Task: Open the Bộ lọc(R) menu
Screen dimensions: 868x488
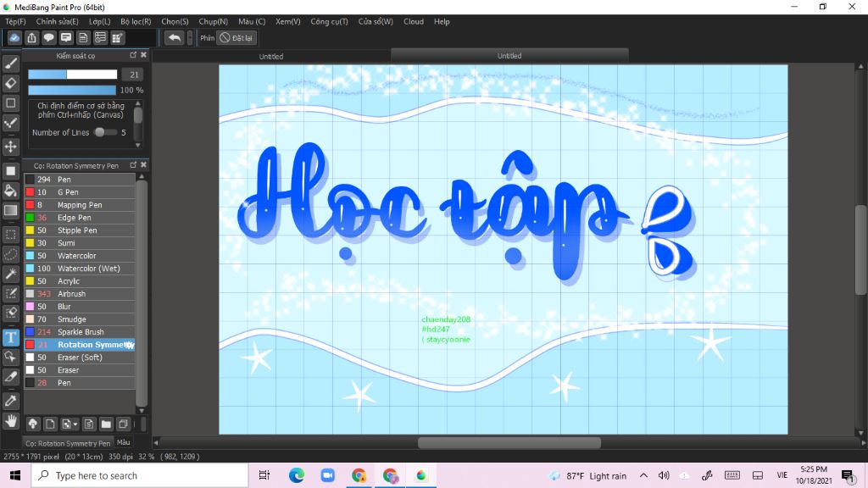Action: tap(136, 21)
